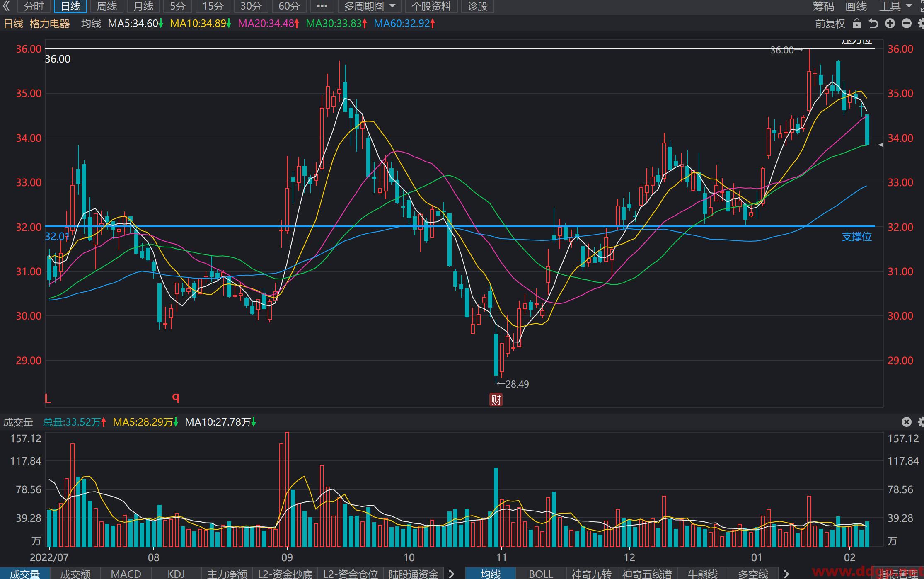Select 陆股通资金 indicator tab
The height and width of the screenshot is (579, 924).
point(414,574)
